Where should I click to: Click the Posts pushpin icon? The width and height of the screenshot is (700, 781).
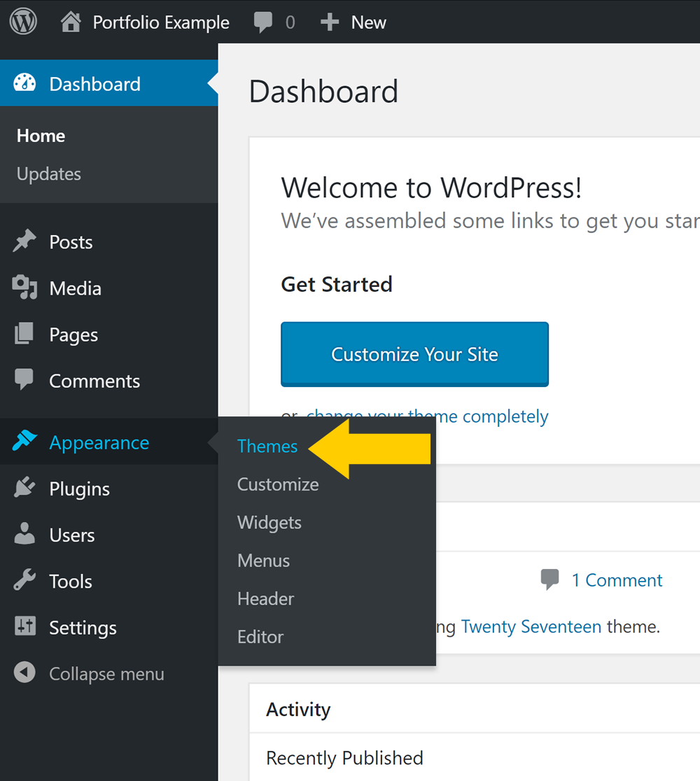(24, 241)
